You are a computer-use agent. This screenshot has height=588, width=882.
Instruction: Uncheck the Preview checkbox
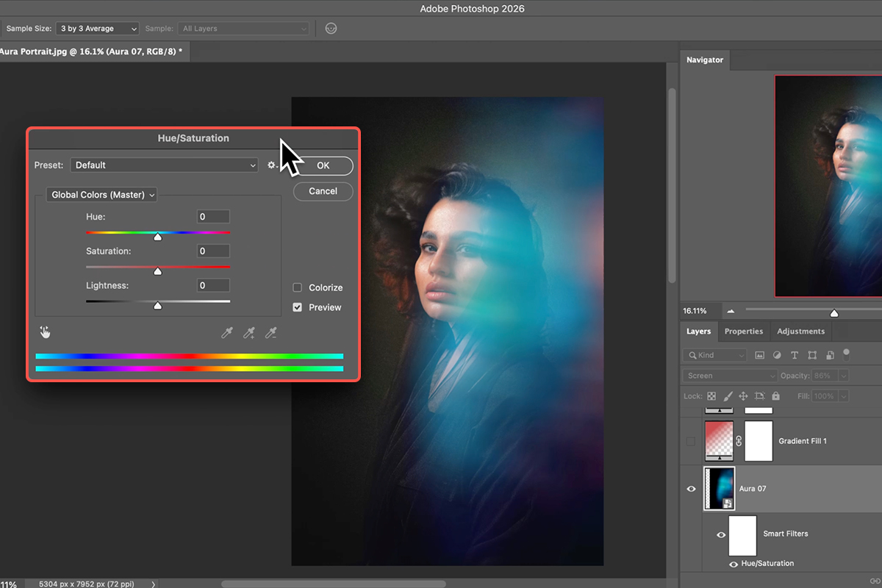point(298,307)
